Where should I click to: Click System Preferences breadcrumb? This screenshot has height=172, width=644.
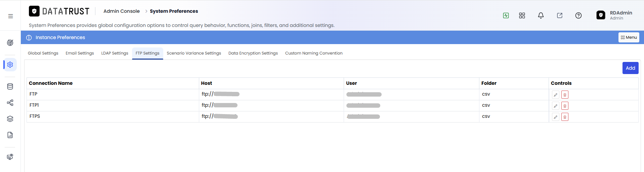coord(174,11)
